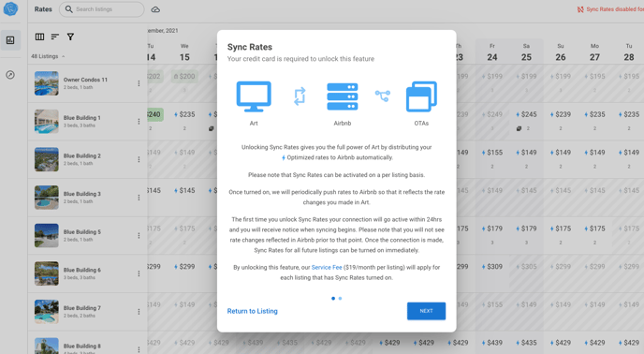Image resolution: width=644 pixels, height=354 pixels.
Task: Select the second page dot in dialog
Action: pyautogui.click(x=340, y=299)
